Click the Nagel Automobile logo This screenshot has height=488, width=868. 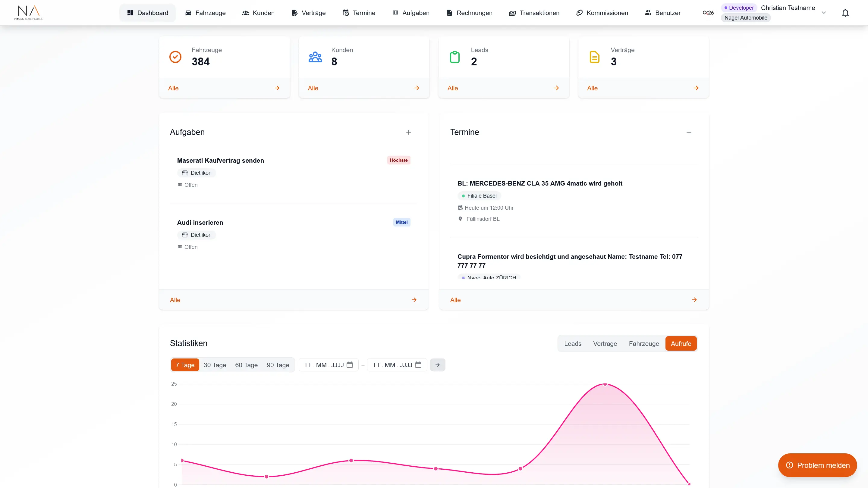[x=29, y=13]
